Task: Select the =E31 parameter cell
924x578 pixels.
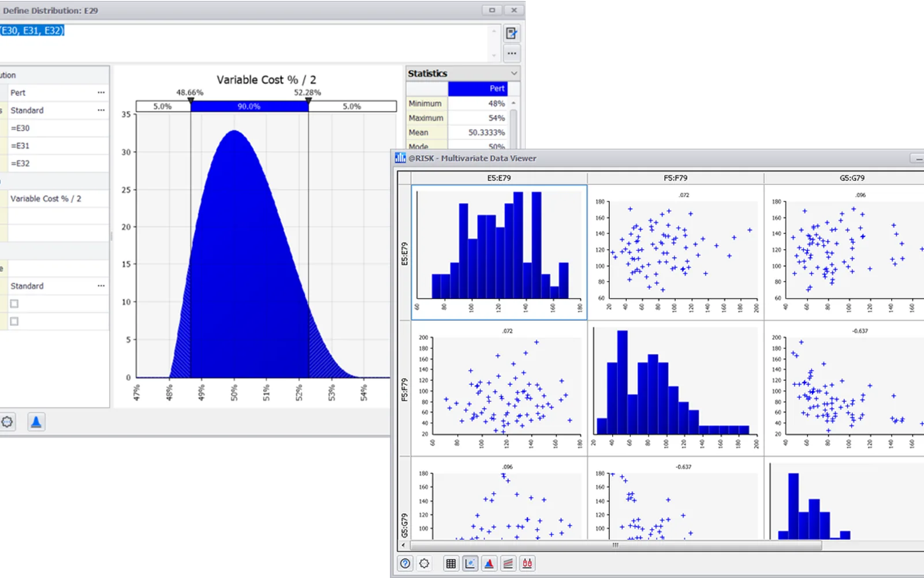Action: coord(58,146)
